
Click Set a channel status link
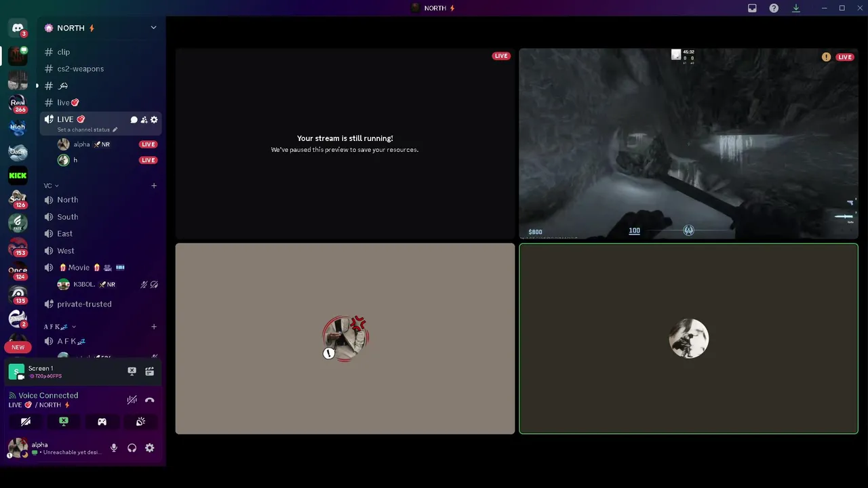click(83, 129)
